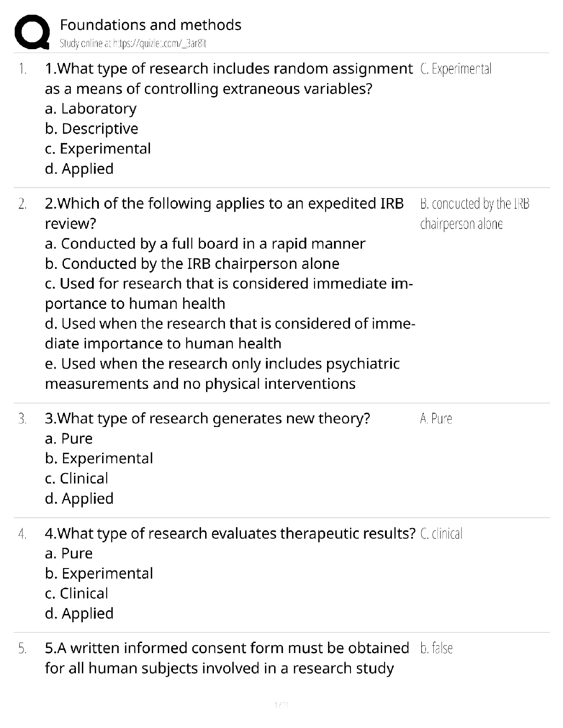The height and width of the screenshot is (728, 563).
Task: Choose 'b. Experimental' under question 4
Action: [x=99, y=574]
